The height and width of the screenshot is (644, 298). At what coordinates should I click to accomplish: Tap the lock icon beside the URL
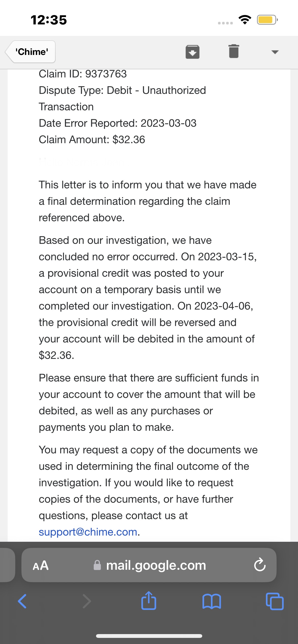click(97, 565)
